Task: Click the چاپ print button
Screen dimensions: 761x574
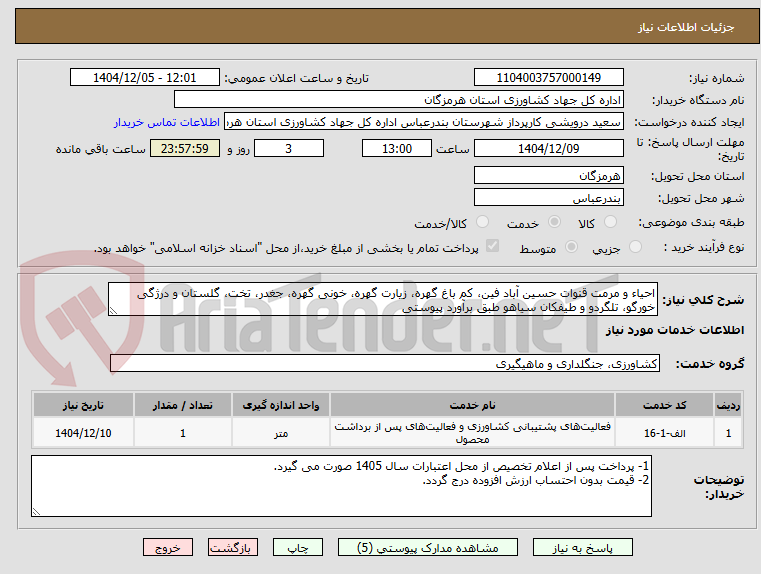Action: 298,547
